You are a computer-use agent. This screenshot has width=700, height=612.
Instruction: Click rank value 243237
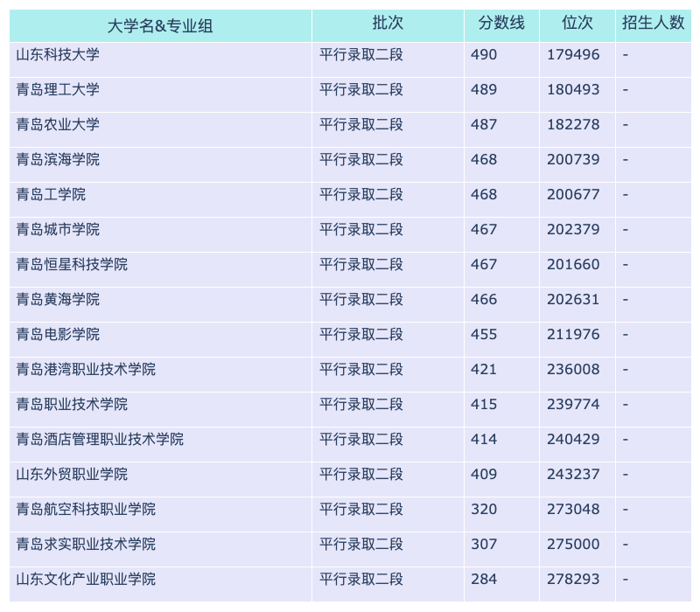coord(573,474)
